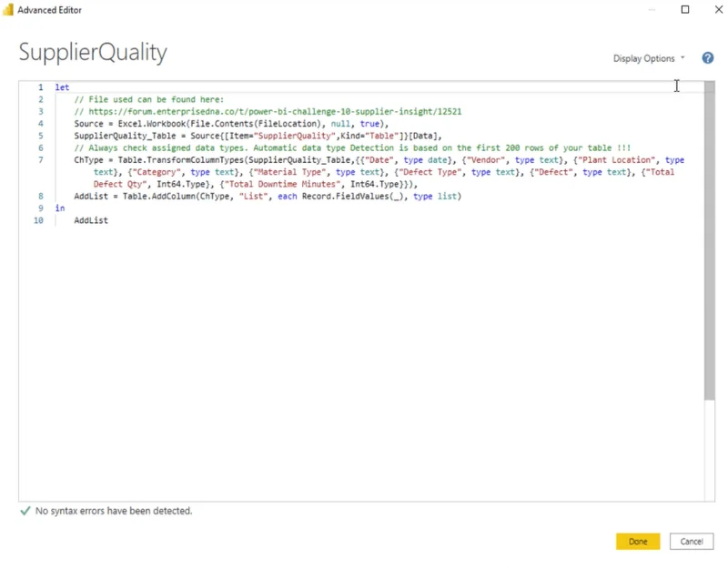The width and height of the screenshot is (728, 569).
Task: Click 'Record.FieldValues' on line 8
Action: (346, 196)
